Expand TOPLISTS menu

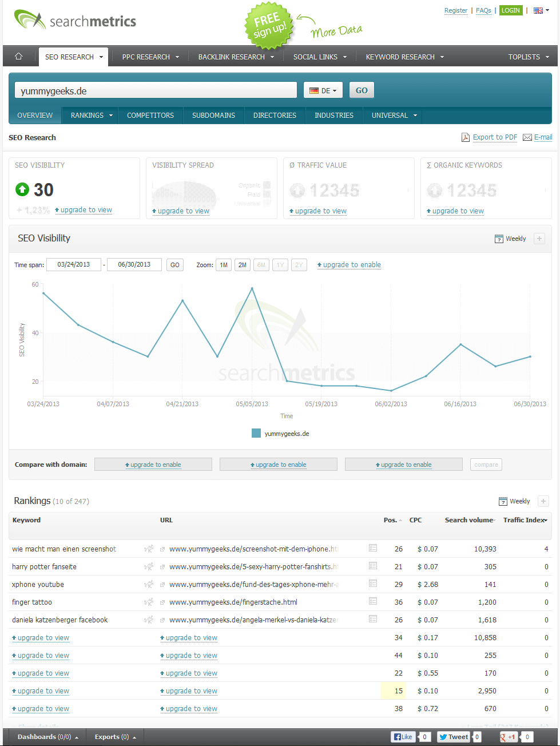point(529,57)
